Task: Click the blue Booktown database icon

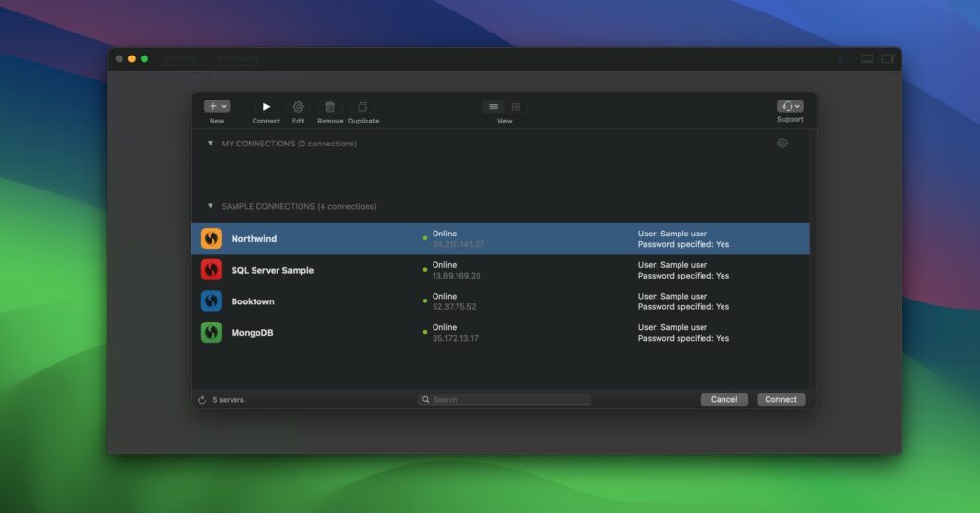Action: click(212, 301)
